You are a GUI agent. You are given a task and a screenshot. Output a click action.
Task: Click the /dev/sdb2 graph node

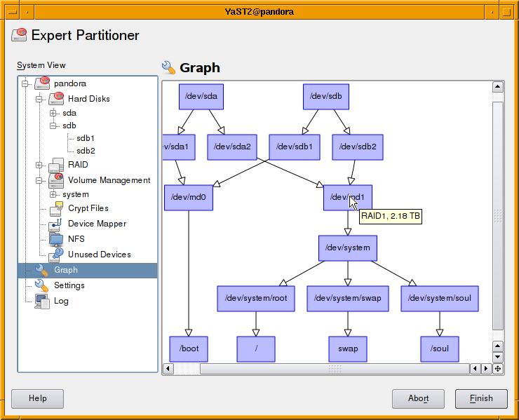coord(358,147)
